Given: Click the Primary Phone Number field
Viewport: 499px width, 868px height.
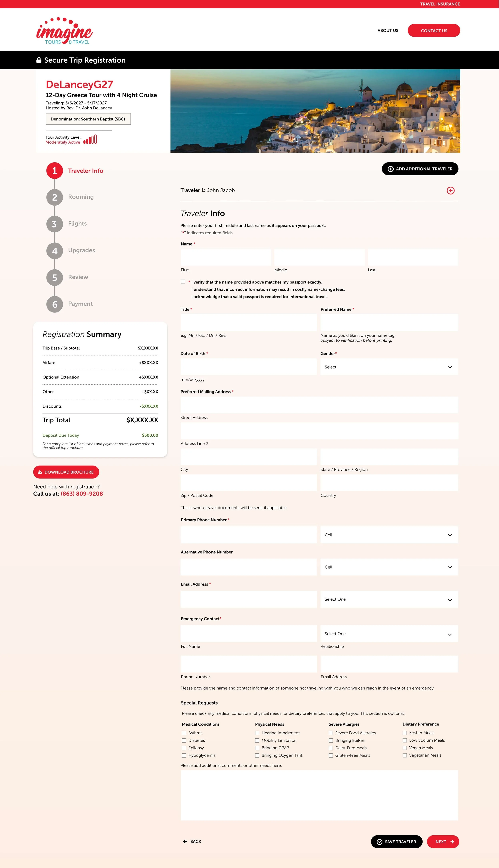Looking at the screenshot, I should tap(249, 535).
